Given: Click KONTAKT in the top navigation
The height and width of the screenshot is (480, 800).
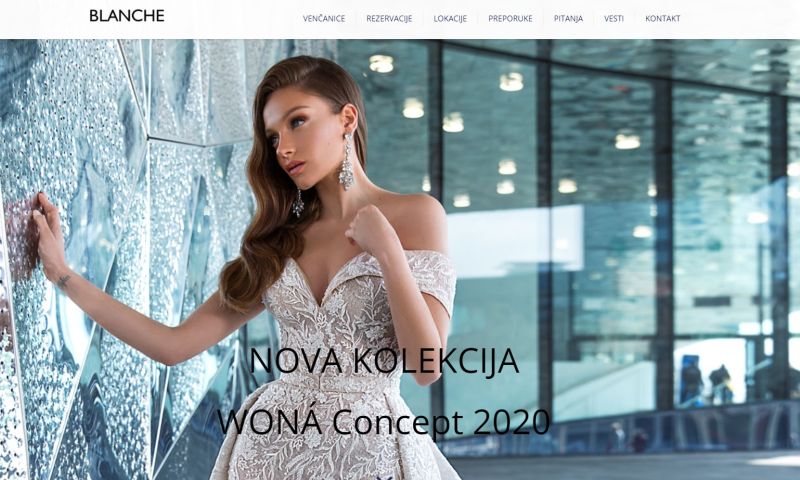Looking at the screenshot, I should [x=663, y=18].
